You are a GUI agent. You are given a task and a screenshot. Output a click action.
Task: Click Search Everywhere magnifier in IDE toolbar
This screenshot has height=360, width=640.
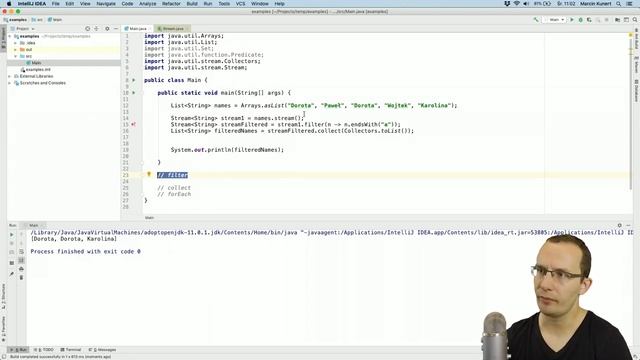point(635,20)
